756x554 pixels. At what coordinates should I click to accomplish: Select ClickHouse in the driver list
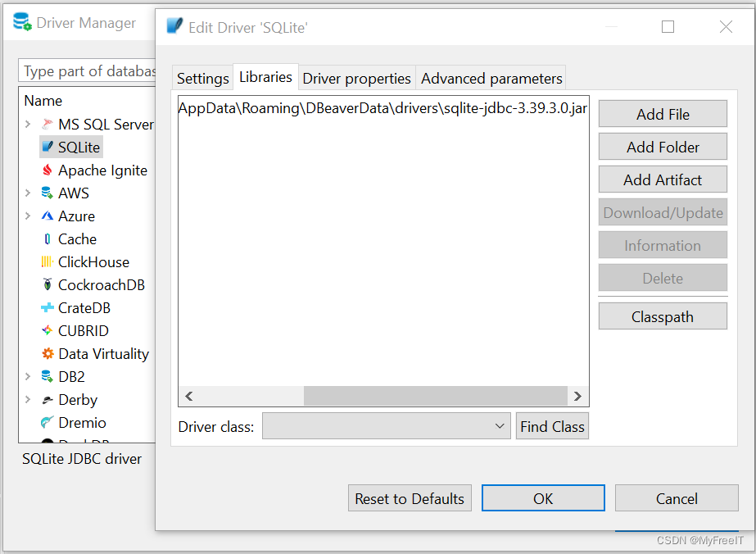coord(93,262)
